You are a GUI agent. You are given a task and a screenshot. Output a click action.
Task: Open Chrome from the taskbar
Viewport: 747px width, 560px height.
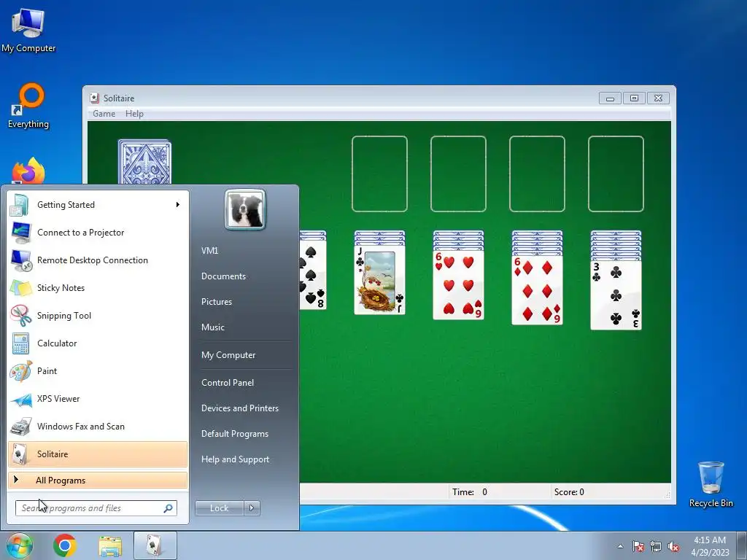(x=65, y=545)
